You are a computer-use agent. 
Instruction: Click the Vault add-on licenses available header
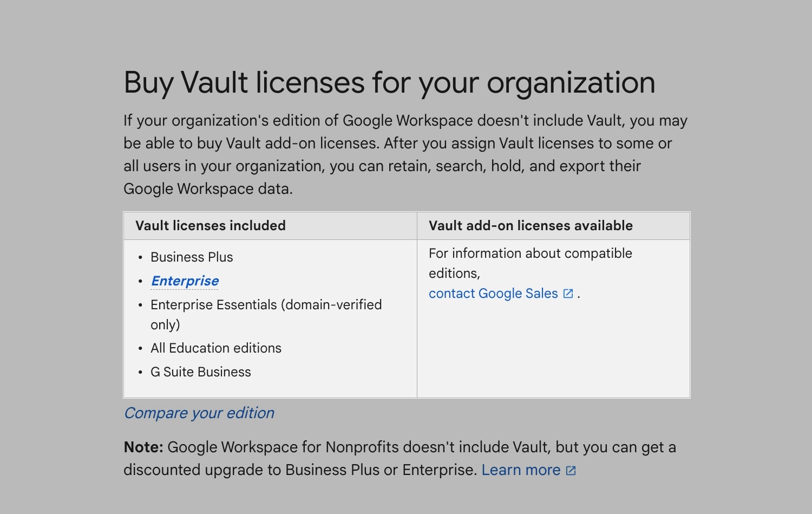coord(531,225)
